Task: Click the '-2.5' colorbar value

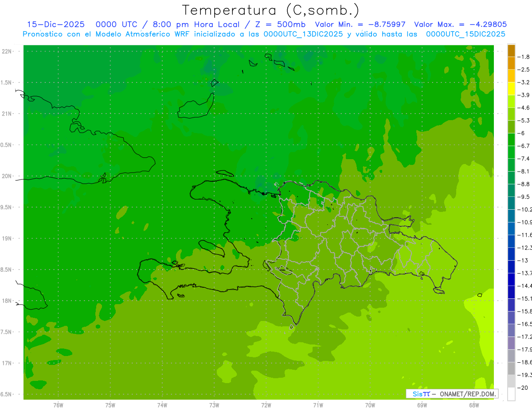Action: [524, 70]
